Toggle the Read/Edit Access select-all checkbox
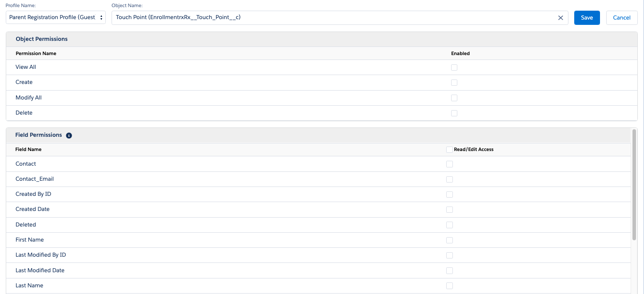The image size is (644, 294). coord(449,150)
